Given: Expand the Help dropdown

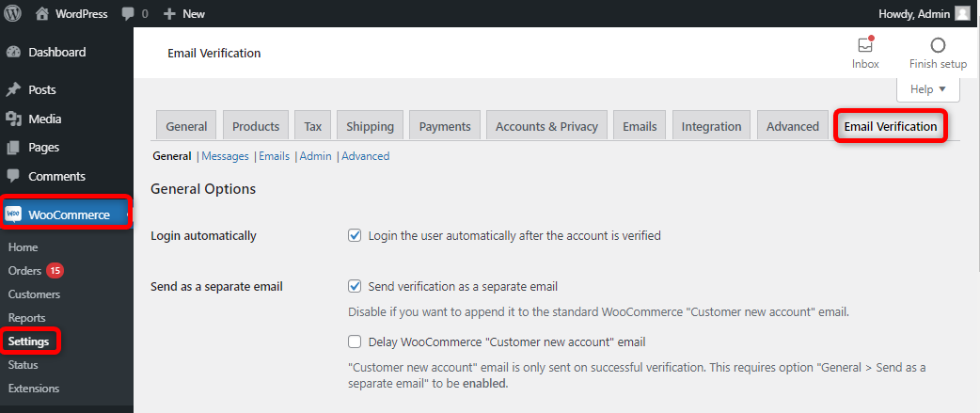Looking at the screenshot, I should (928, 89).
